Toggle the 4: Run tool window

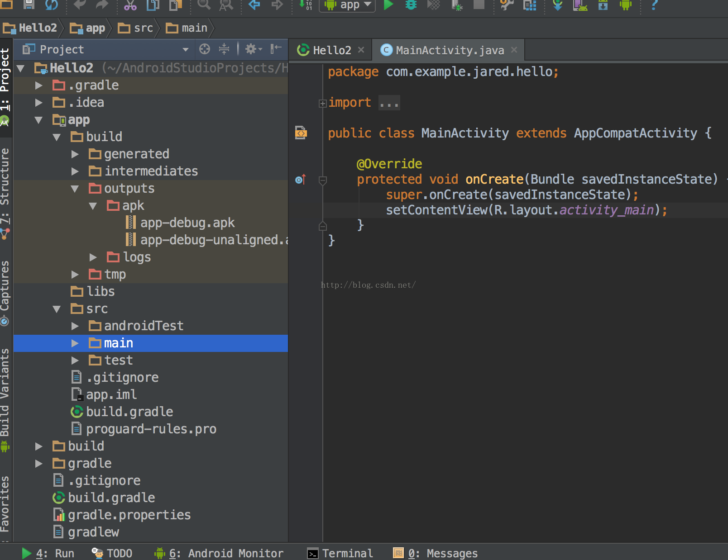click(x=48, y=553)
